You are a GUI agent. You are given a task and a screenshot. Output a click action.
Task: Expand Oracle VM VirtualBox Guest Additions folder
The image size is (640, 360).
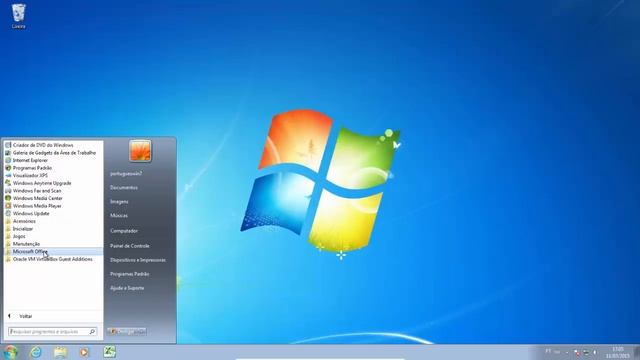(x=53, y=259)
